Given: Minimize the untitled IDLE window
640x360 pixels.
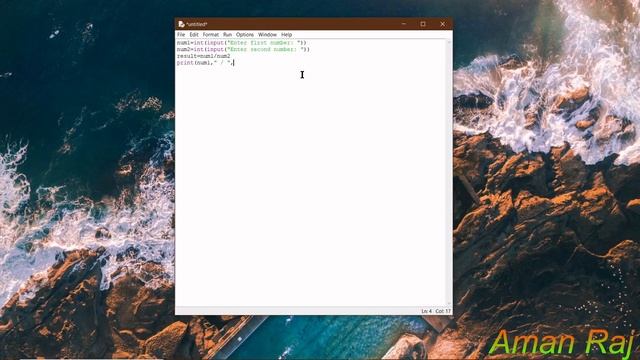Looking at the screenshot, I should coord(404,24).
